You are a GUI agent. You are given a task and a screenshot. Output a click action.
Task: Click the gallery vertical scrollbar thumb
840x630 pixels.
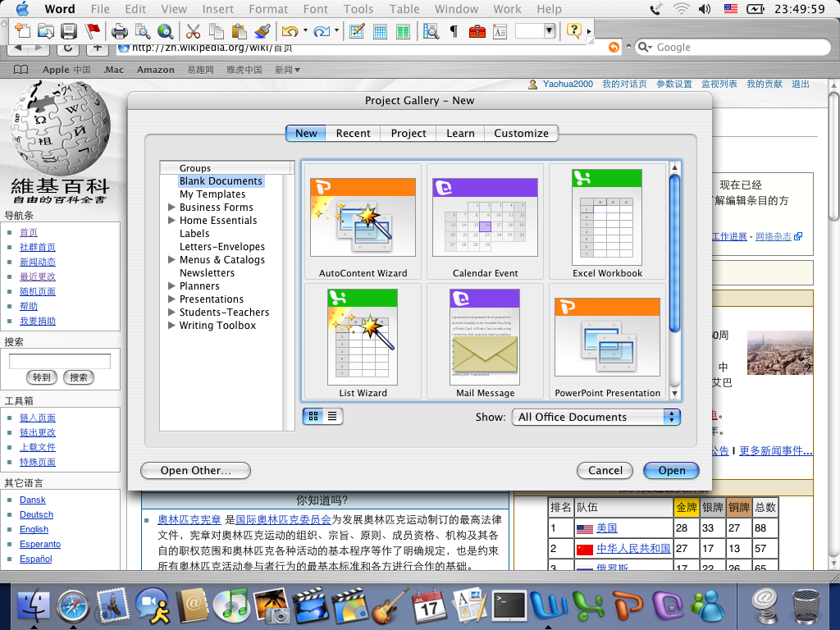[674, 253]
